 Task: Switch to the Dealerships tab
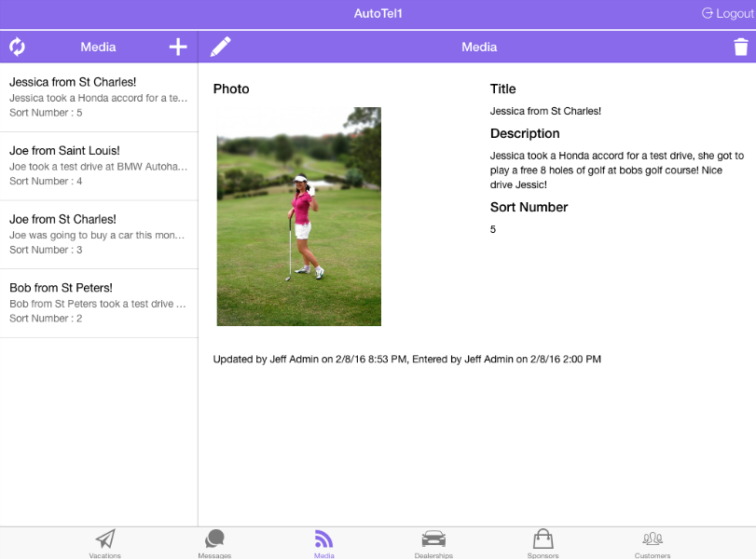[433, 543]
